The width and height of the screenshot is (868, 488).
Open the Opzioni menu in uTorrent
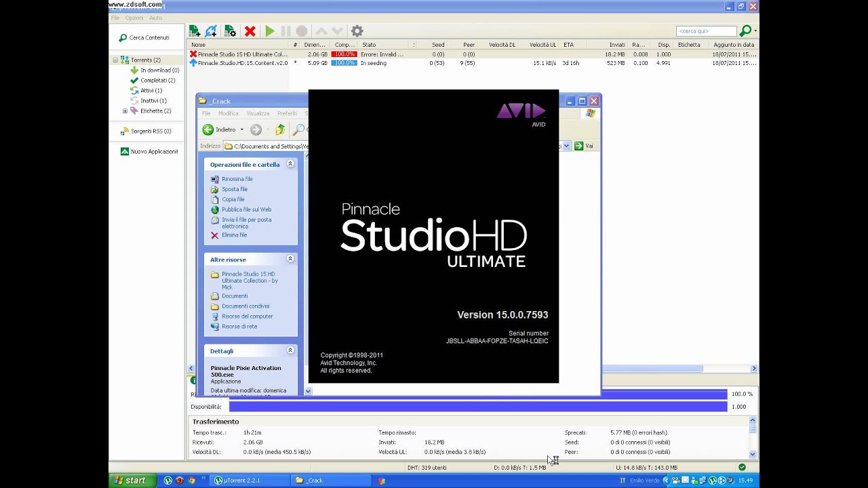click(x=134, y=18)
